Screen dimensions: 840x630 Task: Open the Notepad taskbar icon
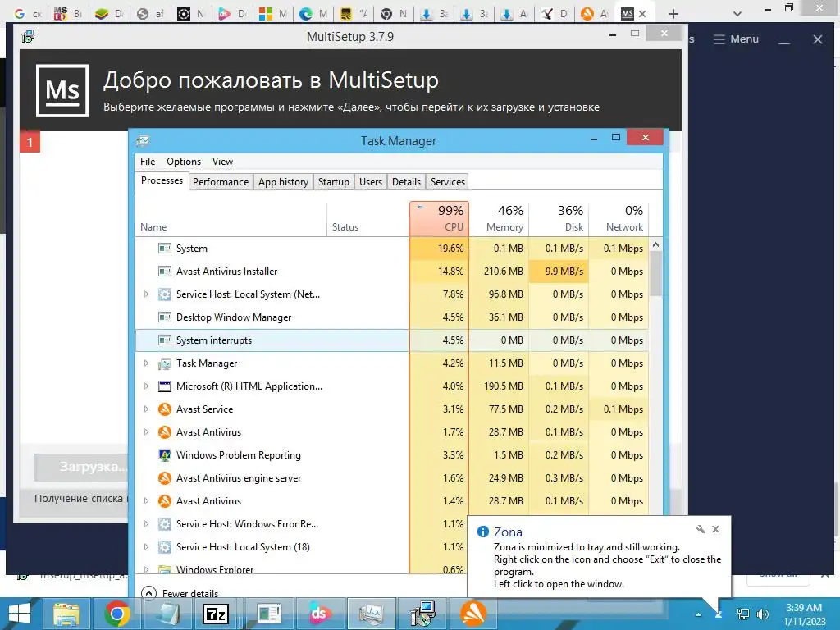click(x=167, y=614)
